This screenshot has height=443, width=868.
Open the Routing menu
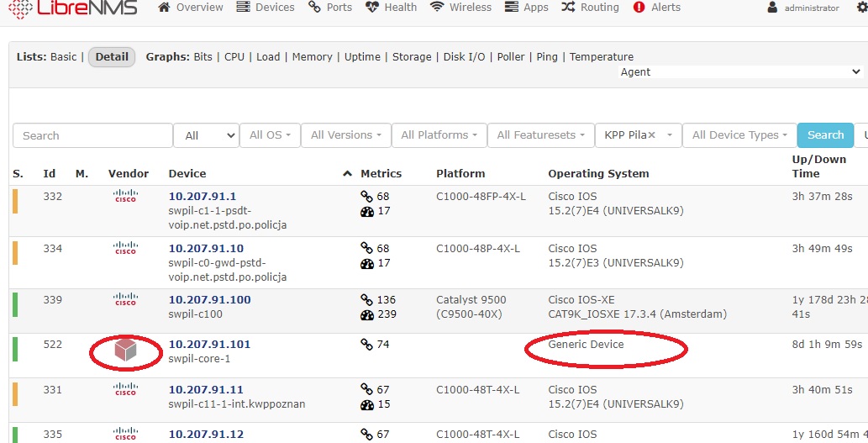[x=590, y=8]
